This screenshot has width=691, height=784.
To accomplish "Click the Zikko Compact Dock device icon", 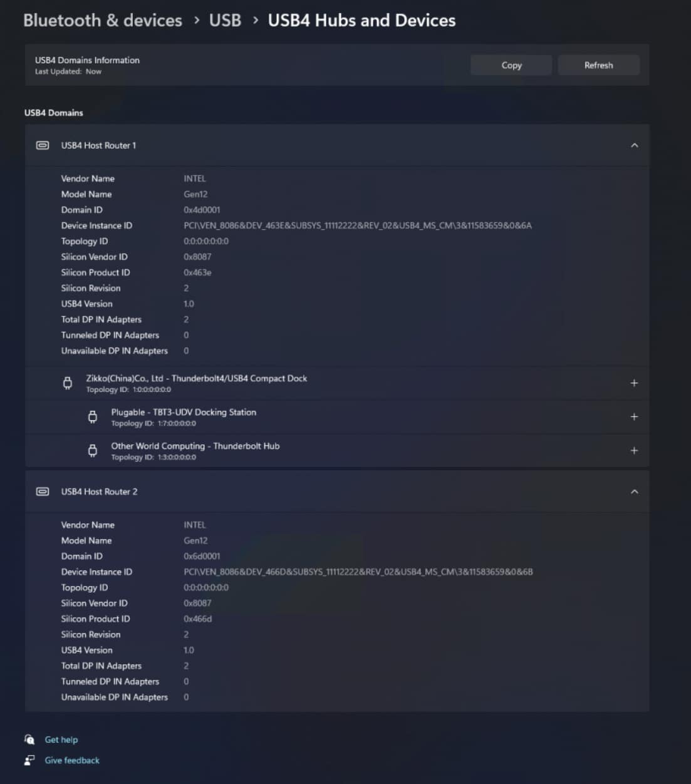I will tap(68, 383).
